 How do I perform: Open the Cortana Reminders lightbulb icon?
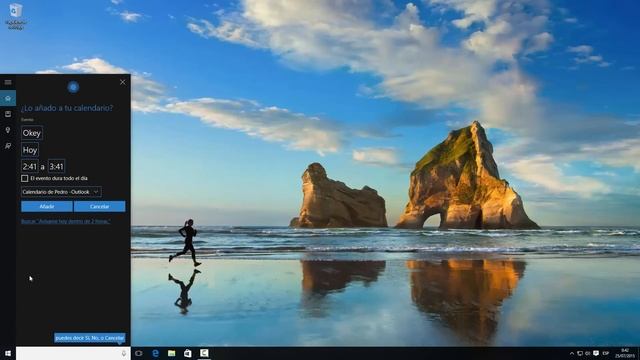(x=8, y=130)
